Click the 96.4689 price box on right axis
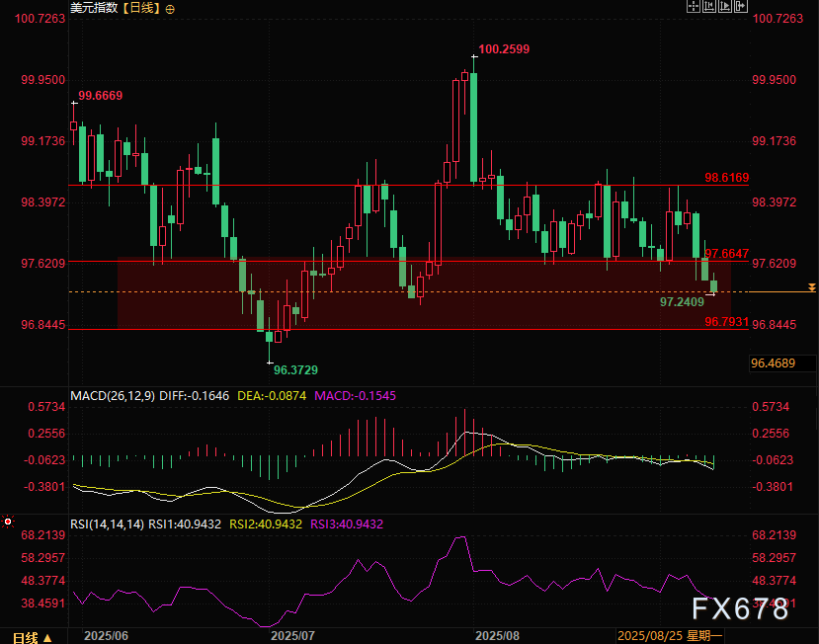Screen dimensions: 819x644 click(774, 363)
